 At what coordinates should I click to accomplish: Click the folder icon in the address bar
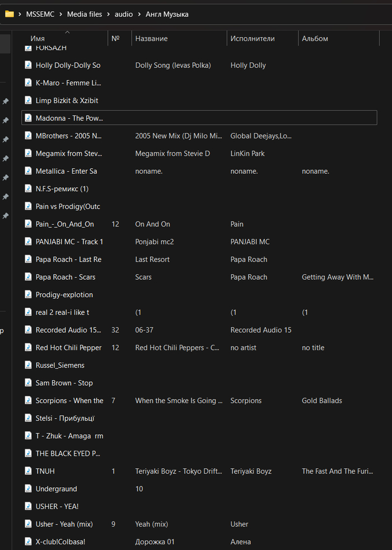[10, 15]
